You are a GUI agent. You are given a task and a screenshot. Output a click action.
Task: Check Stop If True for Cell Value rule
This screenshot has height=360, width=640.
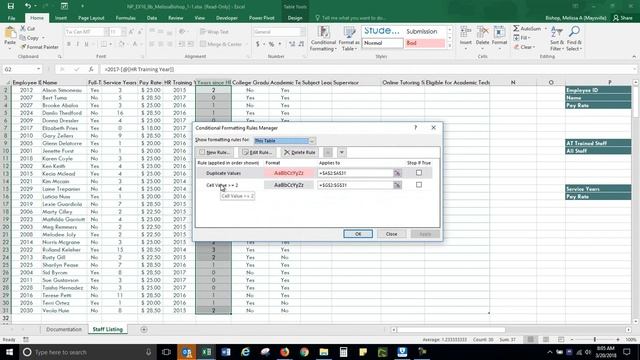(419, 185)
